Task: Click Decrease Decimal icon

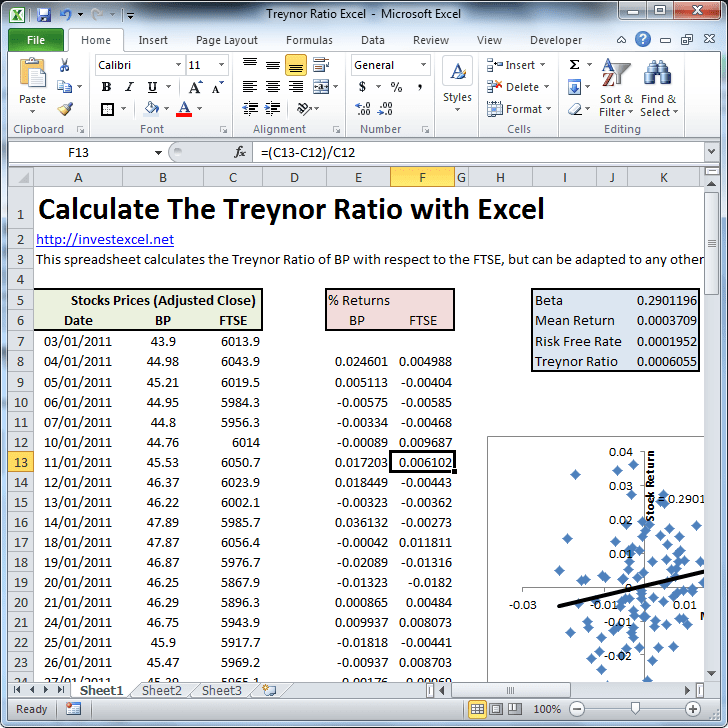Action: tap(385, 109)
